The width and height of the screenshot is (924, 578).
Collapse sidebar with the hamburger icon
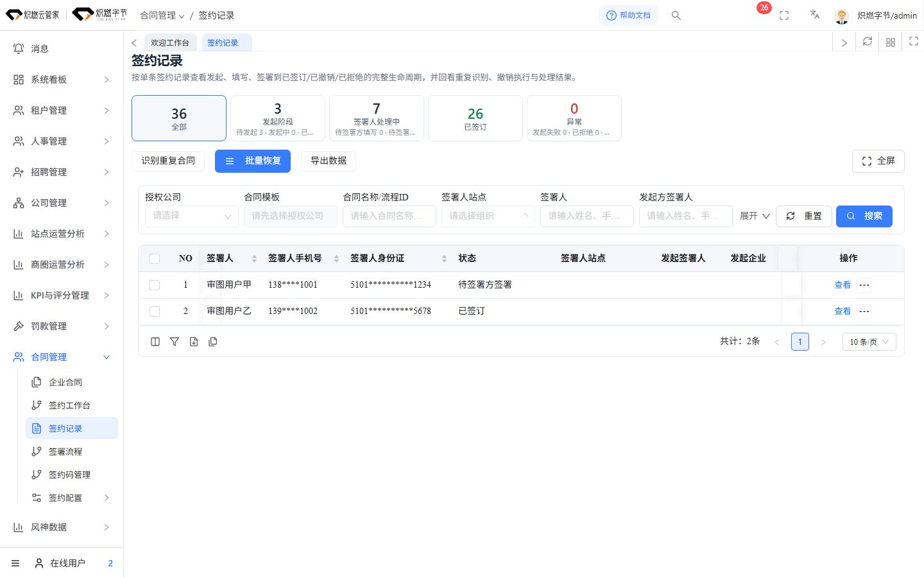coord(15,563)
